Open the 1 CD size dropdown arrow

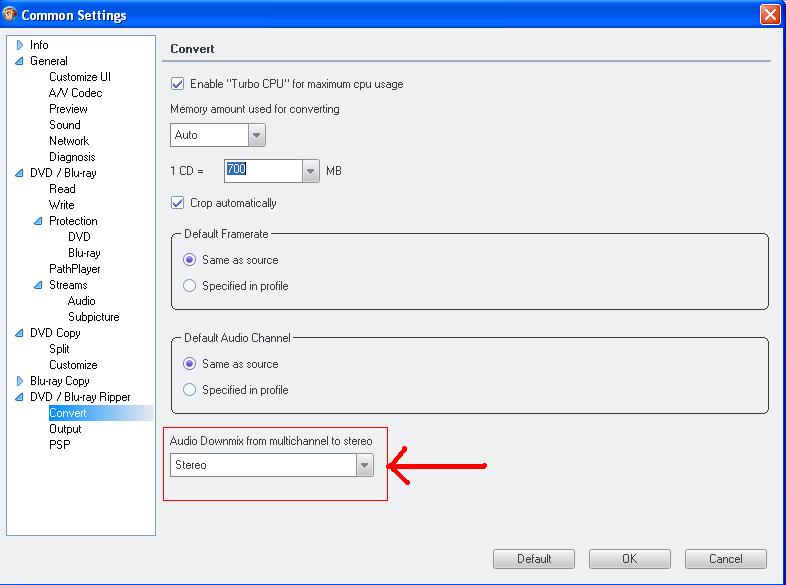pos(310,171)
